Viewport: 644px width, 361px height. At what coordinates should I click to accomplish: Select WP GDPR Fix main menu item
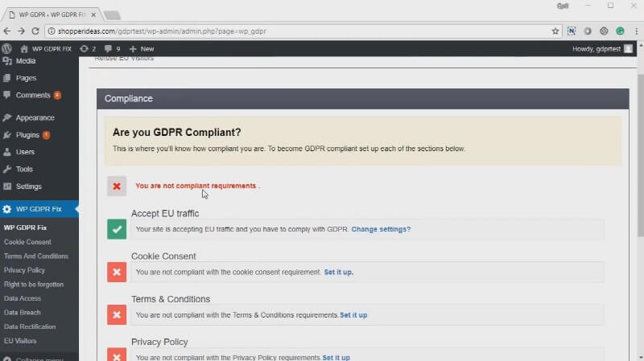click(39, 209)
